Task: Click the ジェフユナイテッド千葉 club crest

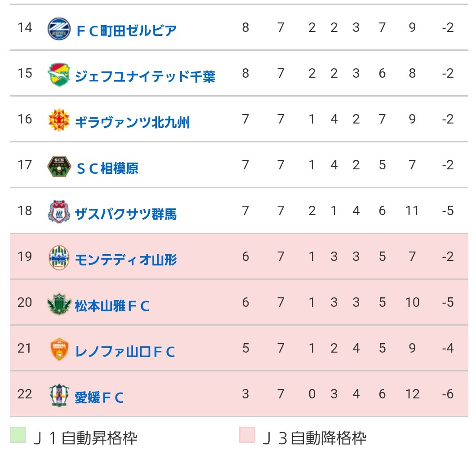Action: (59, 75)
